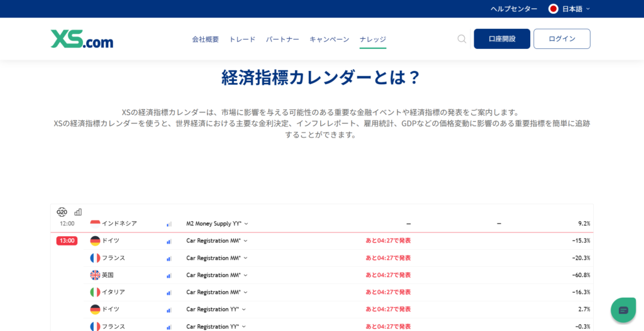Click the 13:00 time badge
The width and height of the screenshot is (644, 331).
tap(67, 241)
